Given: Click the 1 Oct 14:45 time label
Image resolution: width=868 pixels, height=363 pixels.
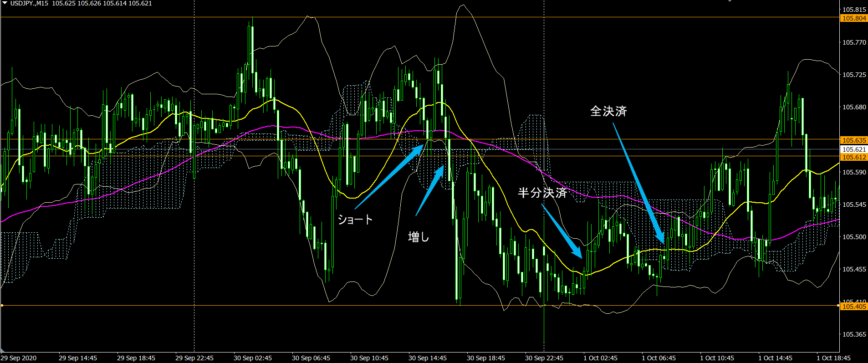Looking at the screenshot, I should click(x=776, y=358).
